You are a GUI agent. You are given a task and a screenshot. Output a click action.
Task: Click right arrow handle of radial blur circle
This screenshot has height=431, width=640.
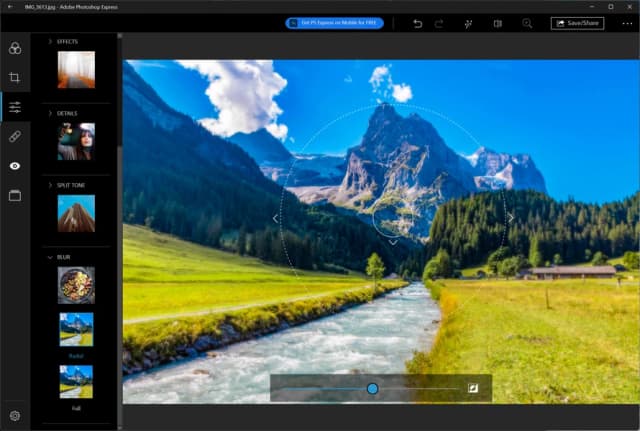click(x=511, y=218)
